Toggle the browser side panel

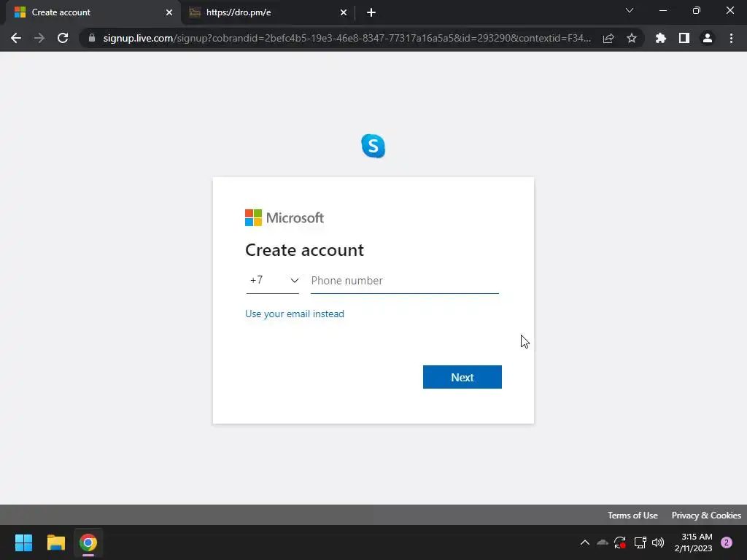tap(684, 38)
